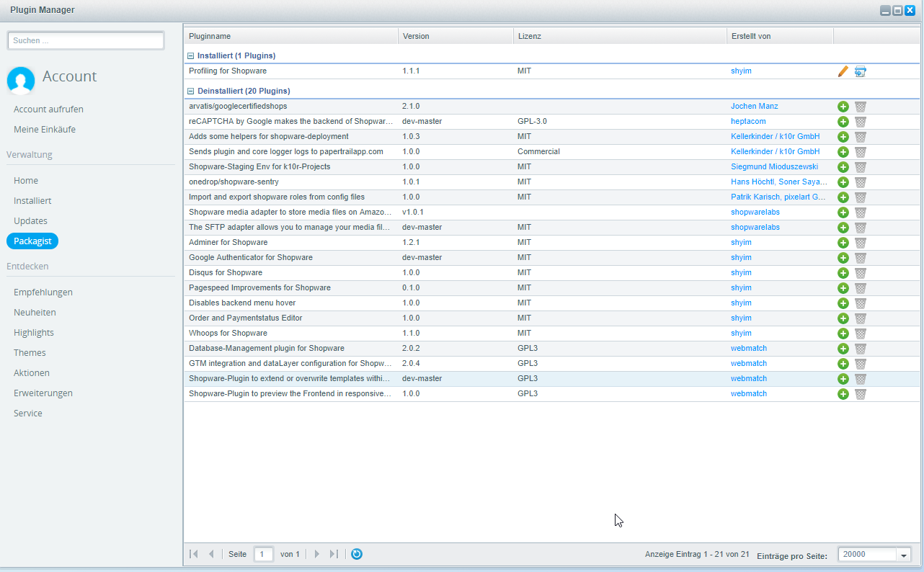Open the Installiert sidebar entry
The width and height of the screenshot is (924, 572).
[32, 201]
